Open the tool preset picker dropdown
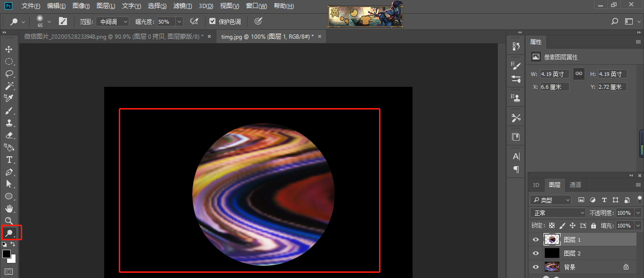 tap(23, 22)
